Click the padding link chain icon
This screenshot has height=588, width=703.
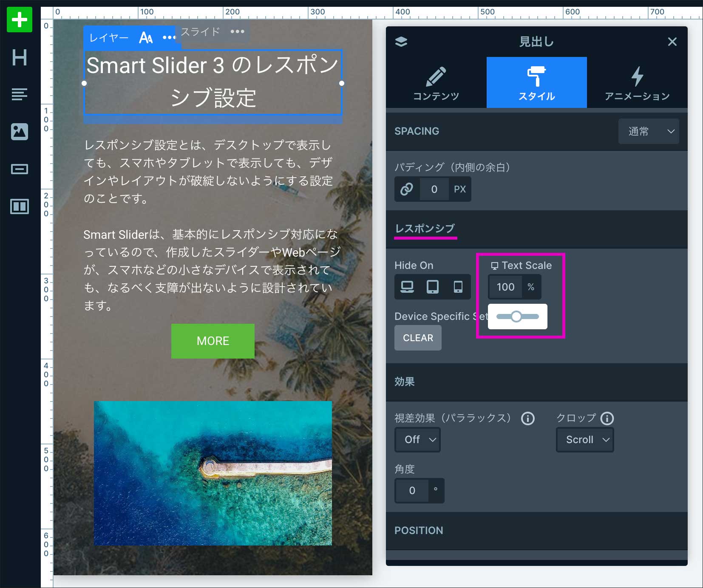(407, 189)
